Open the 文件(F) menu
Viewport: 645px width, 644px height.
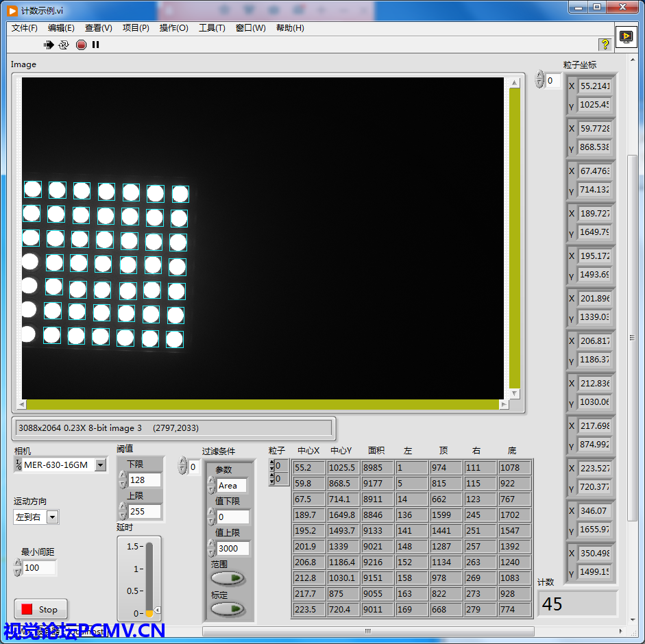[x=25, y=28]
